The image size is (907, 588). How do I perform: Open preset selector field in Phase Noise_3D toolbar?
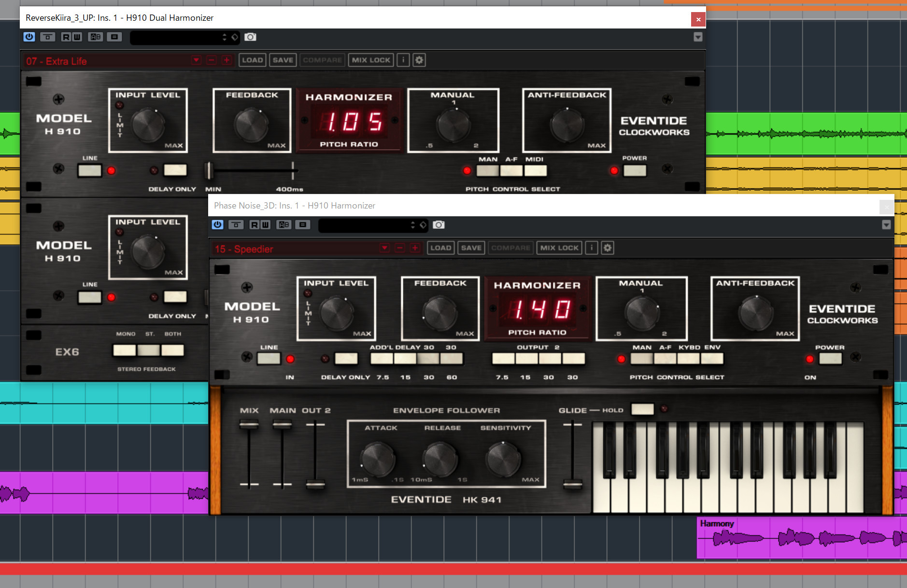pos(368,225)
